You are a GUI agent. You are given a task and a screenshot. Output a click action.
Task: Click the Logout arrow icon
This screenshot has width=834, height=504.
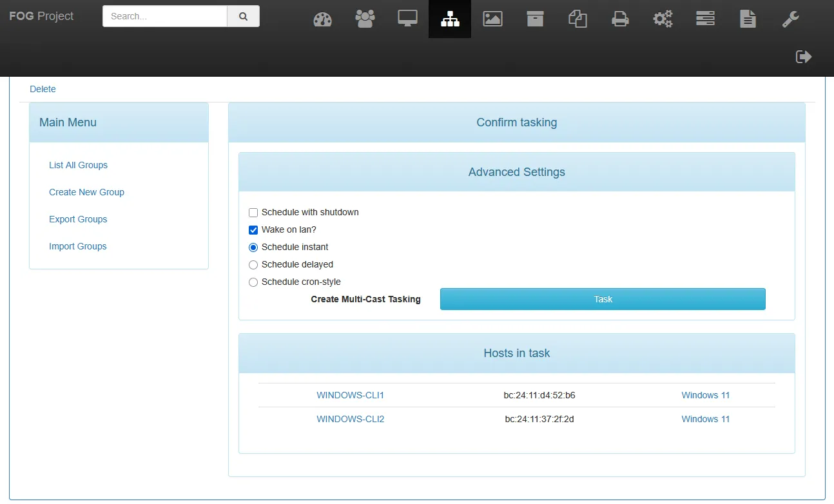[x=803, y=57]
